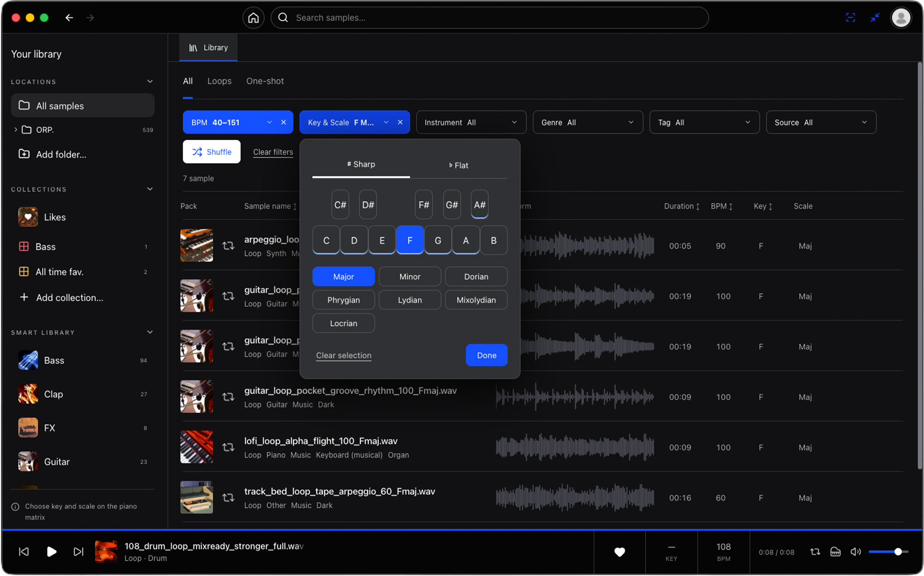Choose the Mixolydian scale
Screen dimensions: 924x576
pos(476,300)
